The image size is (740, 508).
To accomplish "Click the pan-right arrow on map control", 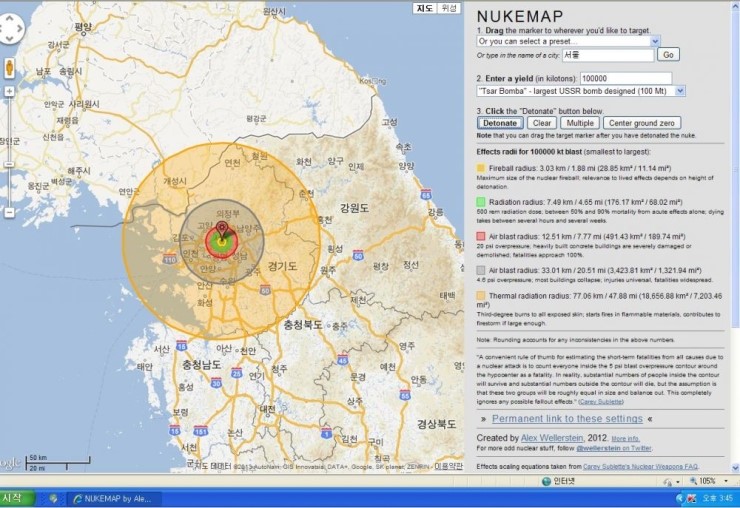I will pos(20,28).
